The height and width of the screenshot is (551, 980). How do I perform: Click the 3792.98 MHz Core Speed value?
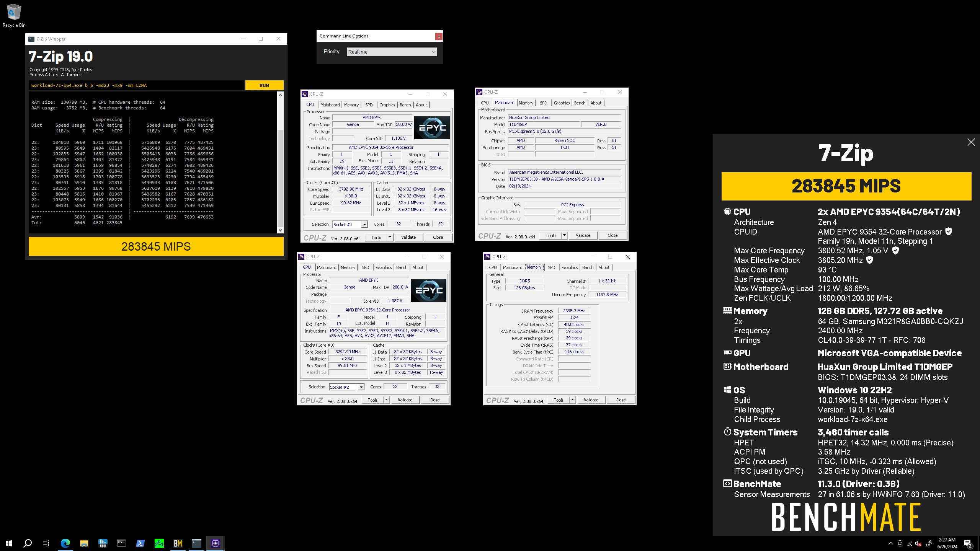[351, 189]
